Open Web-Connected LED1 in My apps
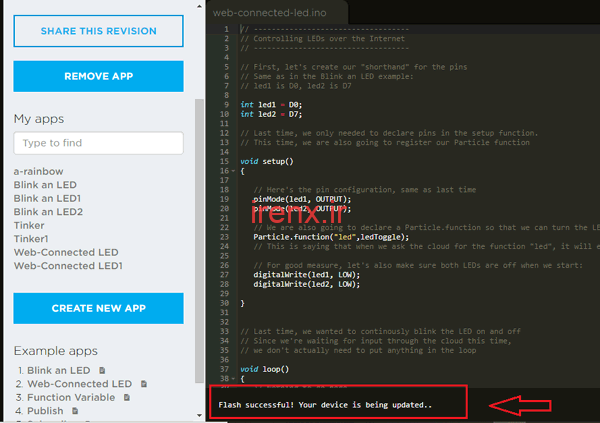 click(68, 265)
